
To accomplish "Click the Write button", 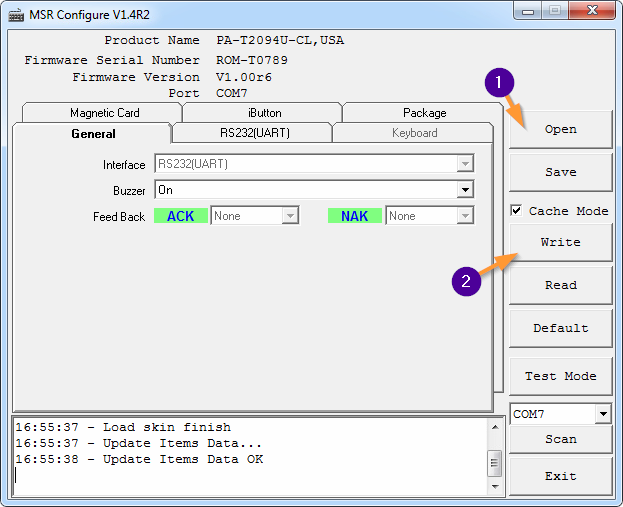I will pyautogui.click(x=560, y=242).
